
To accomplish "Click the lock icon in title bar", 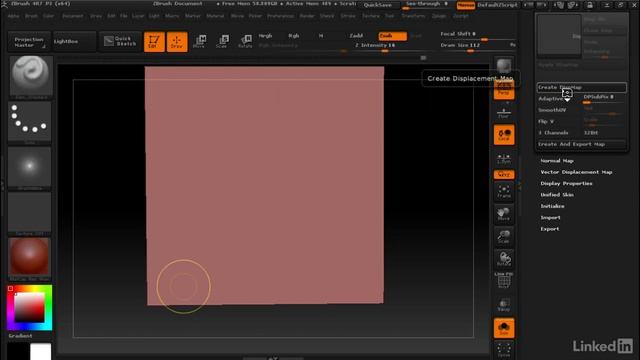I will 589,5.
